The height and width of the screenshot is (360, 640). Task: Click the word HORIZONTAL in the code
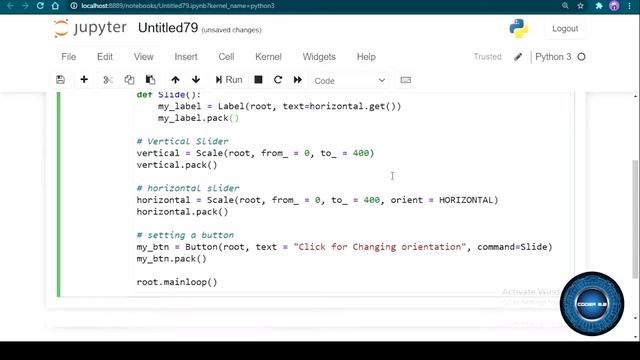[x=466, y=200]
